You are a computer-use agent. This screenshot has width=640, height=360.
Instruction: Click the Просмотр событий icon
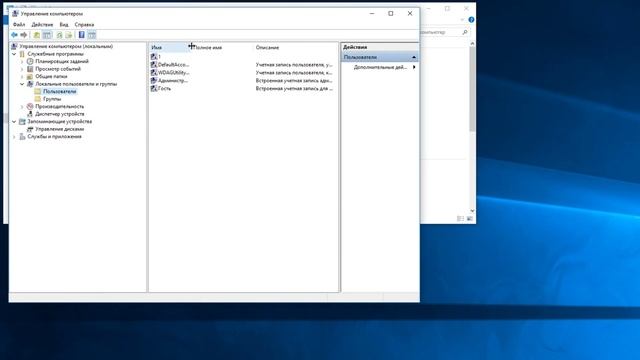[30, 69]
